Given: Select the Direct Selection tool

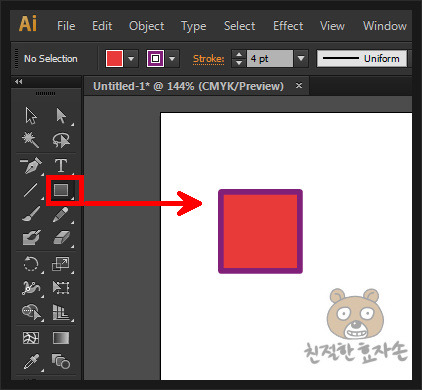Looking at the screenshot, I should [61, 116].
